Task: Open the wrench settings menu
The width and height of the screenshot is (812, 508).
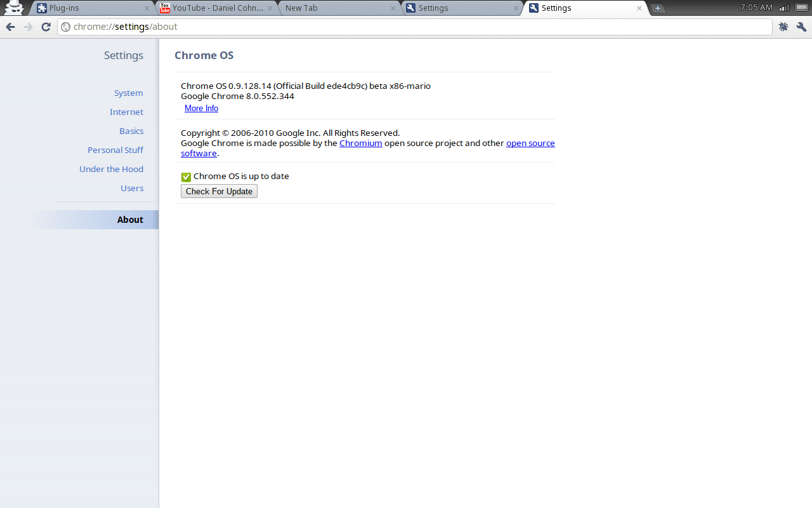Action: [x=801, y=27]
